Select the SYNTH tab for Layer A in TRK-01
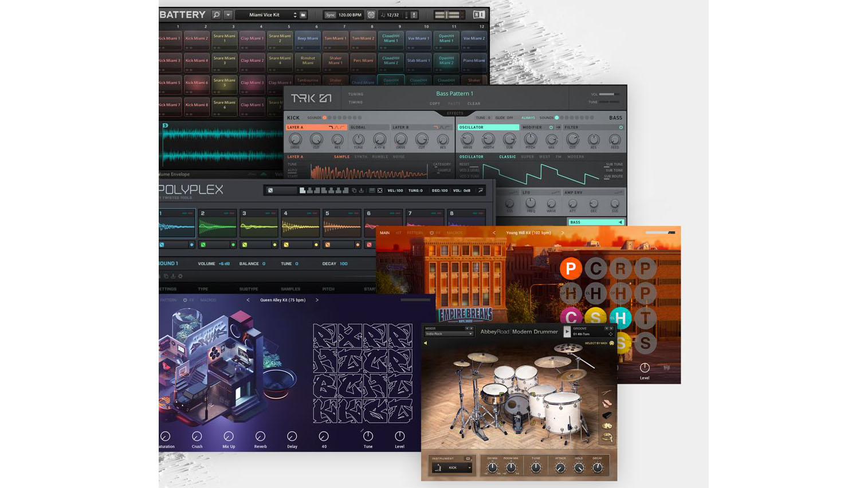Viewport: 868px width, 488px height. point(361,157)
